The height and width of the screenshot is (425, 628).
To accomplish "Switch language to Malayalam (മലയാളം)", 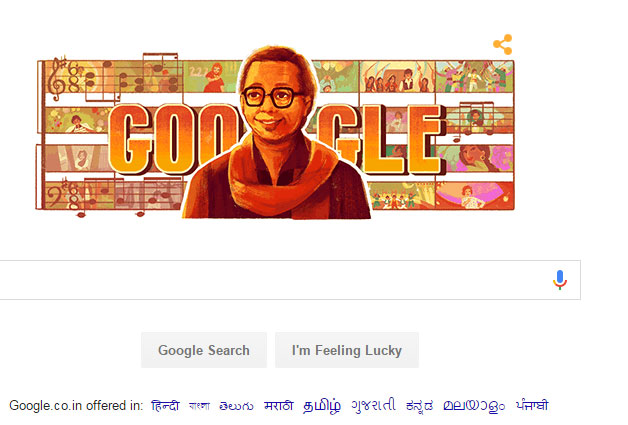I will (x=474, y=406).
